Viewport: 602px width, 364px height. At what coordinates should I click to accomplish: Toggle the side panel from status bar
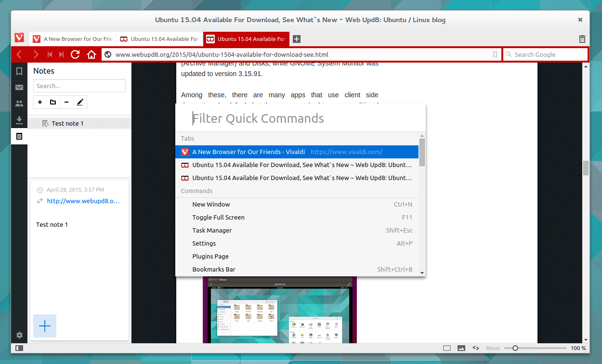[x=19, y=348]
